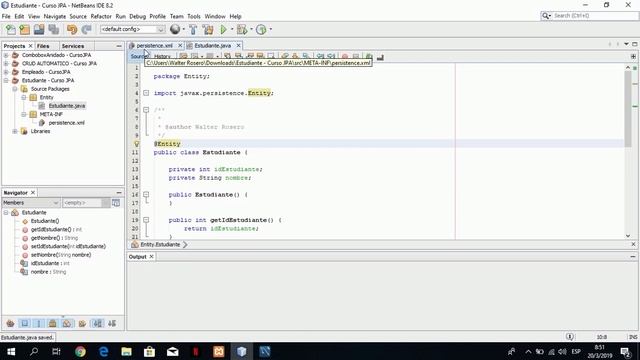Select setIdEstudiante member in Navigator

68,247
